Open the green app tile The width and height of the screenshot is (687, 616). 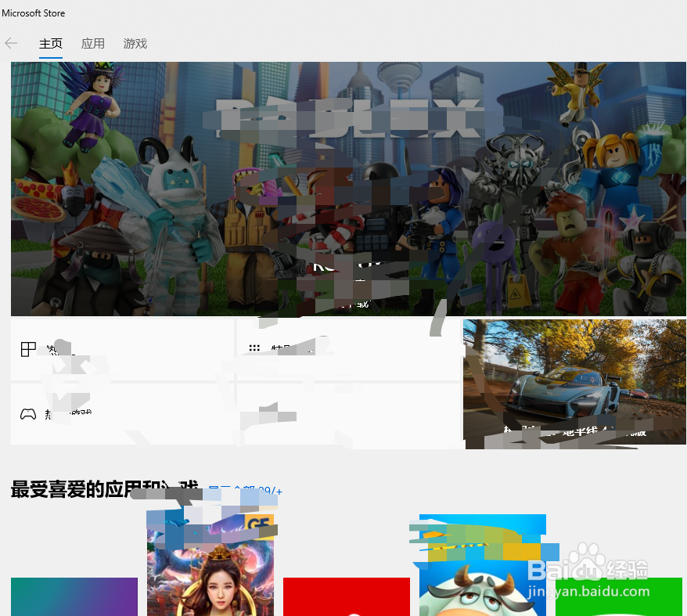pos(619,596)
